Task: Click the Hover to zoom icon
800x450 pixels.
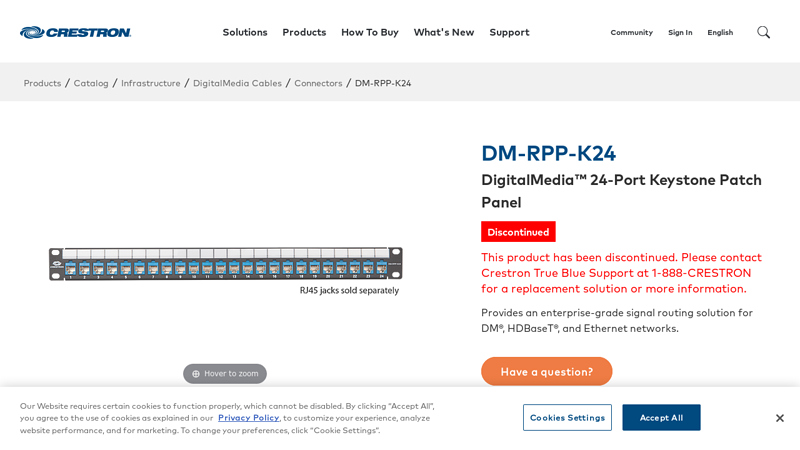Action: pos(196,374)
